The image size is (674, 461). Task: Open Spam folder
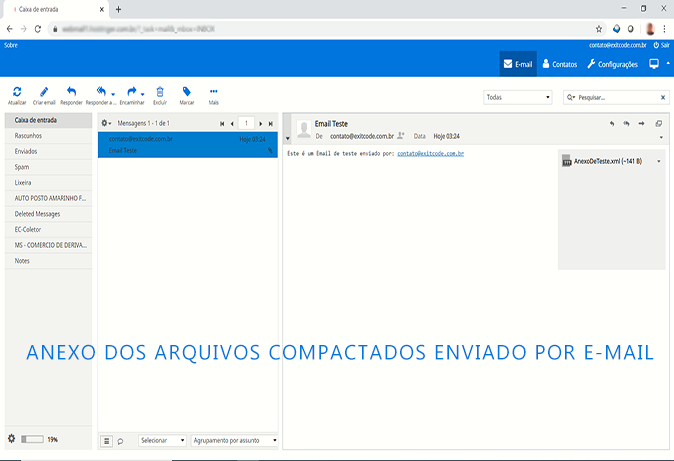tap(48, 167)
